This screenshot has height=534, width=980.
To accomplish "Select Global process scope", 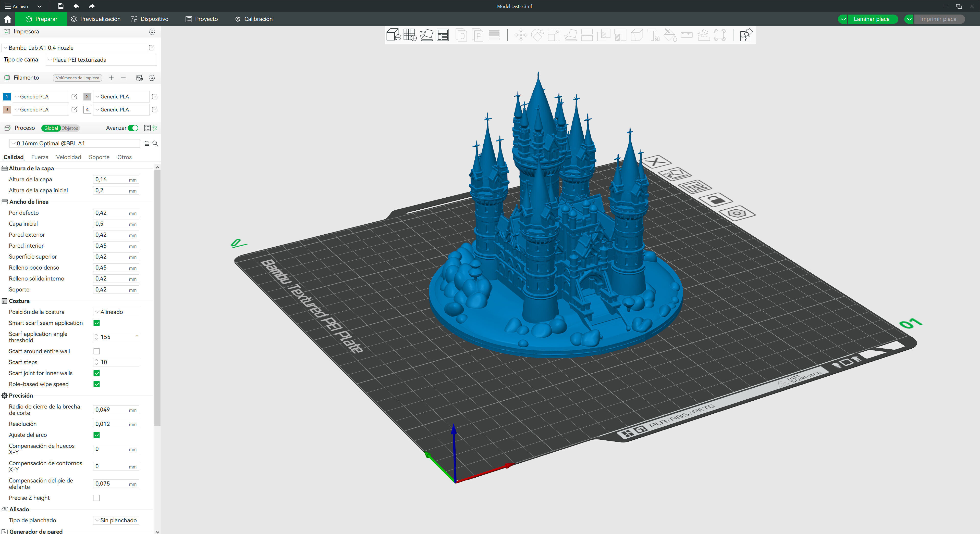I will coord(51,128).
